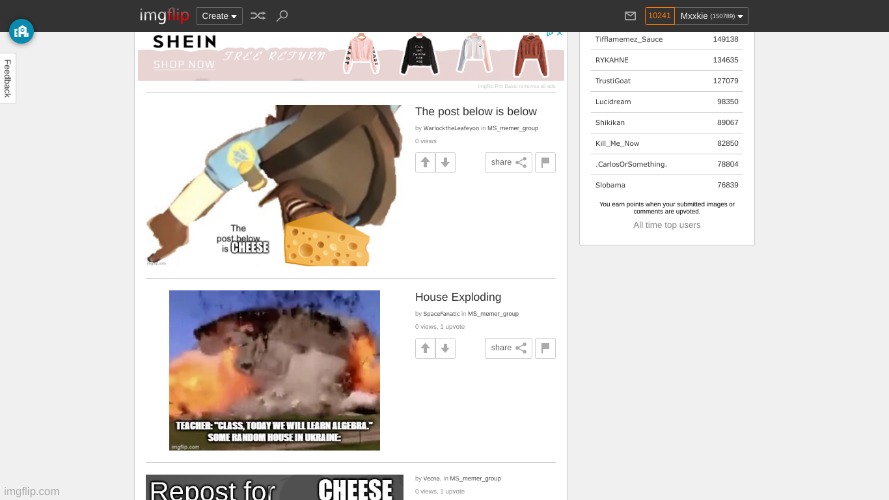Viewport: 889px width, 500px height.
Task: Close the SHEIN ad with the X
Action: (x=560, y=33)
